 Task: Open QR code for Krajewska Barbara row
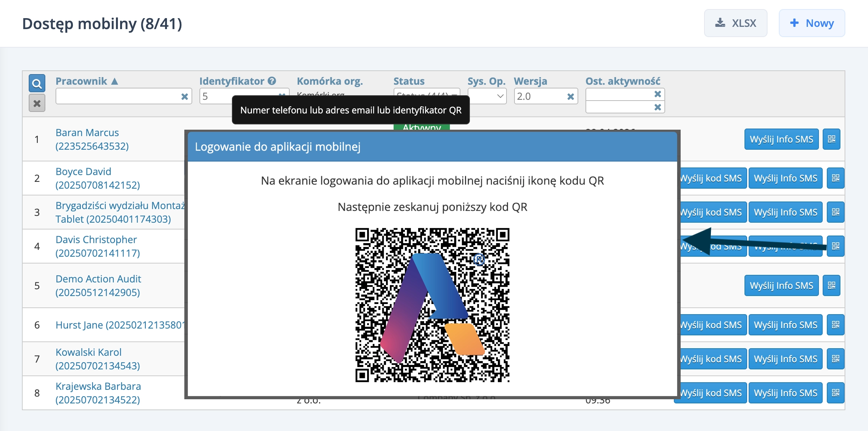click(836, 393)
